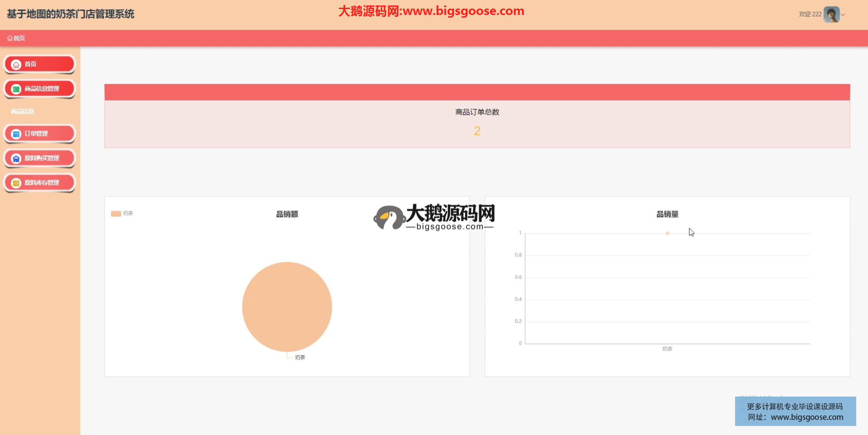The image size is (868, 435).
Task: Click the 商品订单总数 count value 2
Action: point(477,131)
